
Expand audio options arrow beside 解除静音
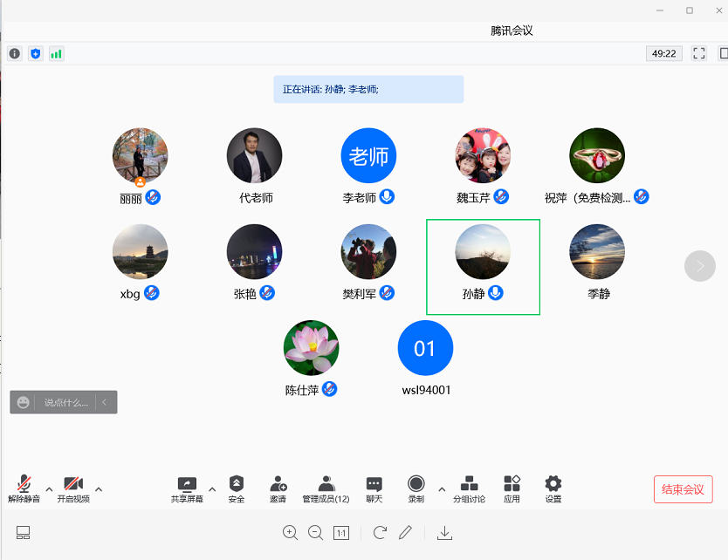point(49,488)
